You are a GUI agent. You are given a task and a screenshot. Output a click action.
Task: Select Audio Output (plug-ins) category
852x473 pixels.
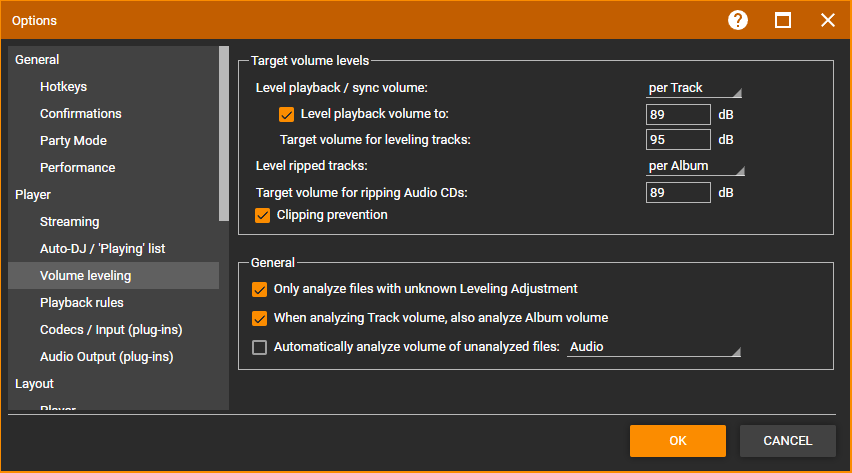coord(104,357)
